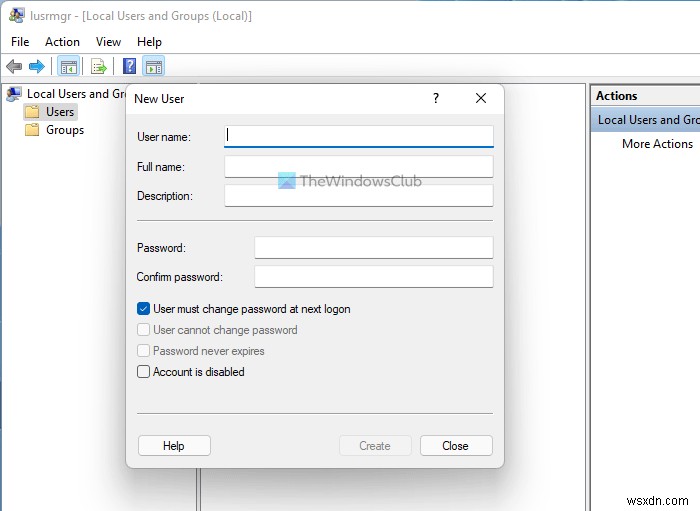The height and width of the screenshot is (511, 700).
Task: Select Local Users and Groups in Actions pane
Action: tap(646, 120)
